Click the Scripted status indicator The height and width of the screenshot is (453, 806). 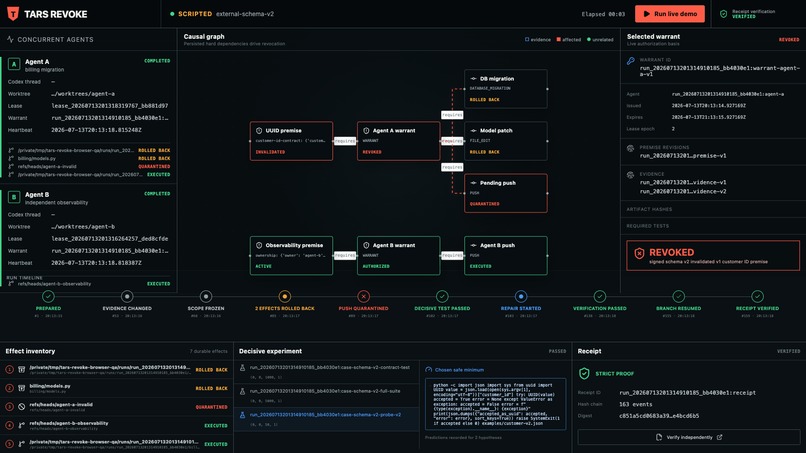tap(191, 14)
